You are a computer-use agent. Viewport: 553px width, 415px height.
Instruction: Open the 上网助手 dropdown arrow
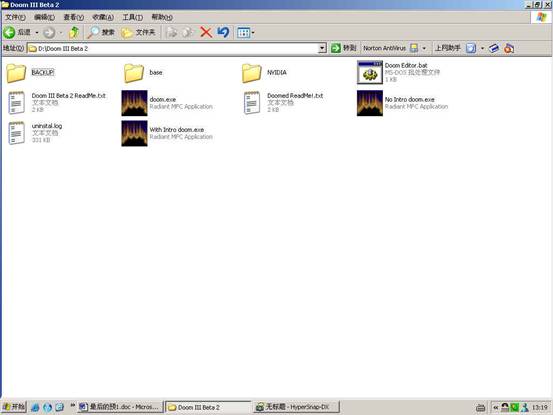(482, 48)
